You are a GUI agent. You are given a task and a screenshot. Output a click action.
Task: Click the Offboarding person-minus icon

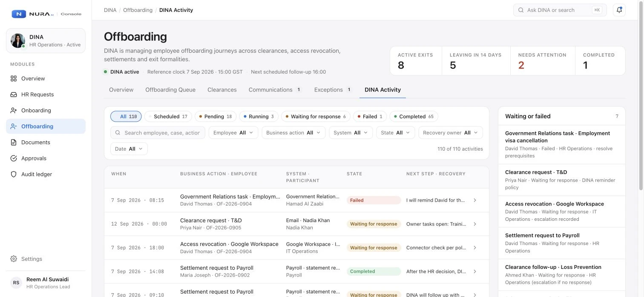click(x=14, y=126)
